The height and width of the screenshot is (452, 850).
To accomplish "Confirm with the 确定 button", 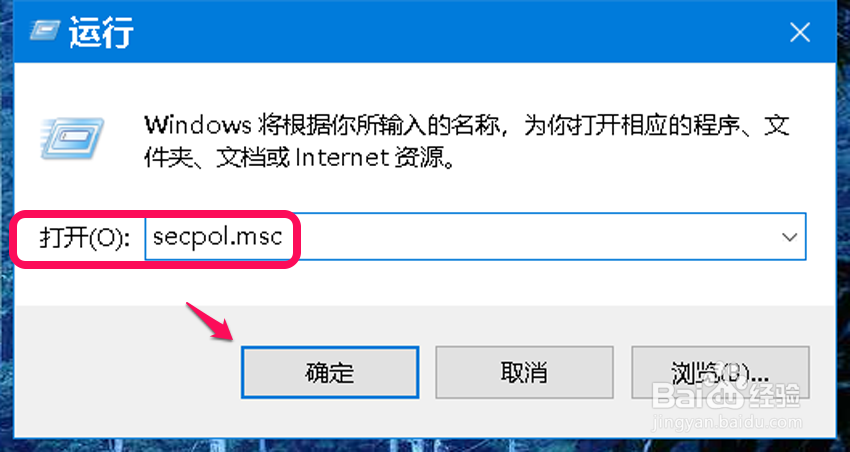I will point(330,373).
